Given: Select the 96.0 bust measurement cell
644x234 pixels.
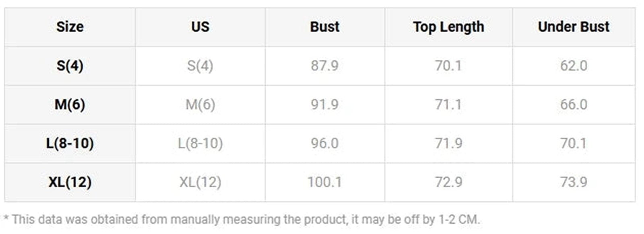Looking at the screenshot, I should pyautogui.click(x=324, y=143).
